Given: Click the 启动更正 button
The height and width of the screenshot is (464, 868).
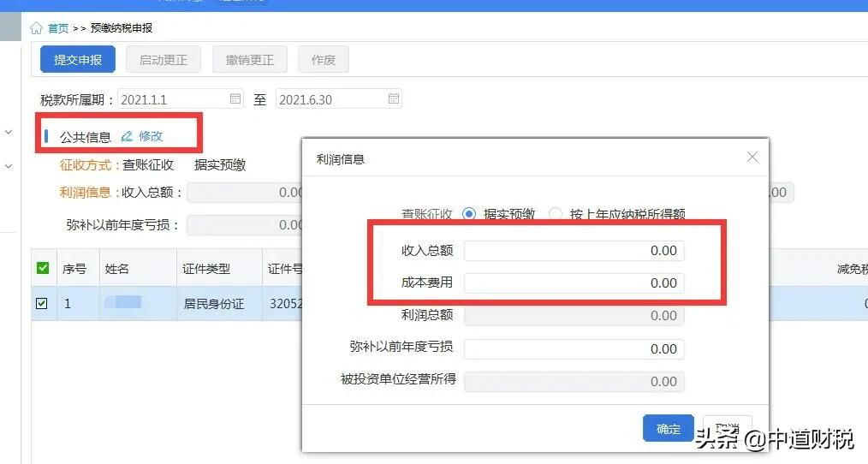Looking at the screenshot, I should pyautogui.click(x=163, y=60).
